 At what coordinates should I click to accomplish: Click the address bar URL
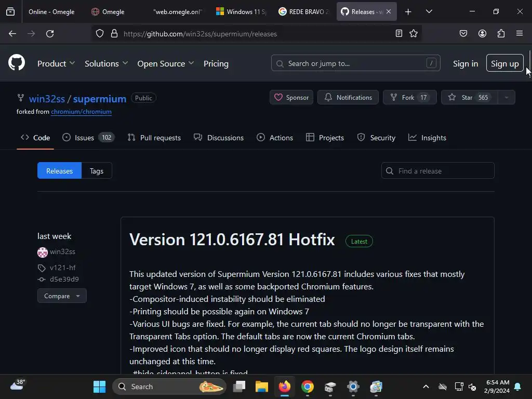(200, 34)
